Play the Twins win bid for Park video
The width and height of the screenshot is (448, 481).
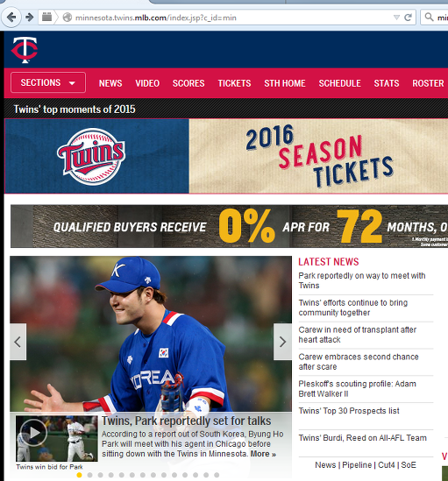point(57,439)
